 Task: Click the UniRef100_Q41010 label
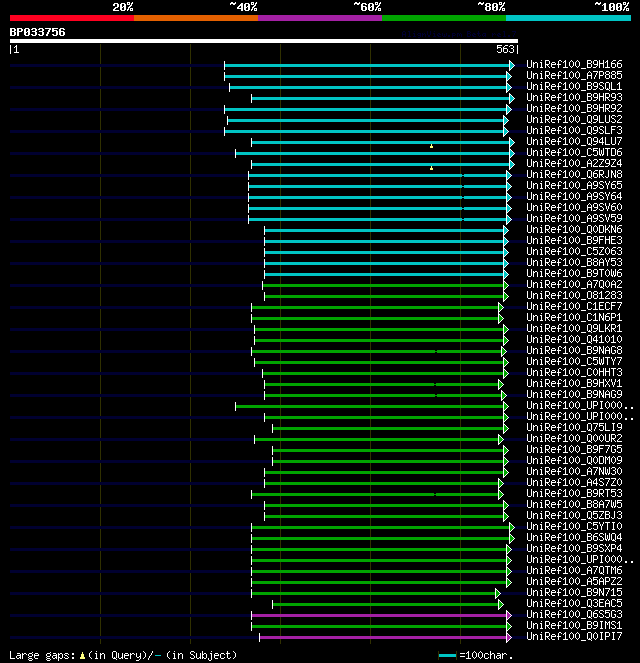tap(574, 339)
